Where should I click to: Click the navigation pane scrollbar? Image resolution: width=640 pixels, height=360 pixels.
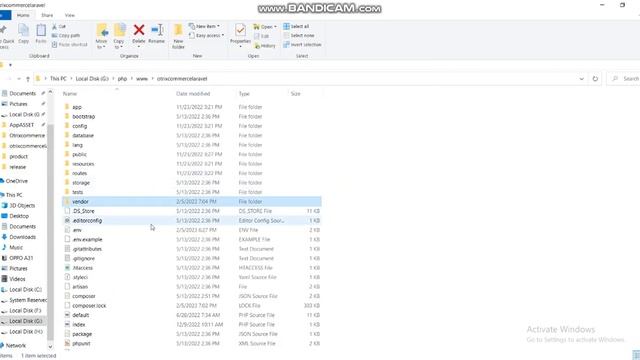point(51,233)
